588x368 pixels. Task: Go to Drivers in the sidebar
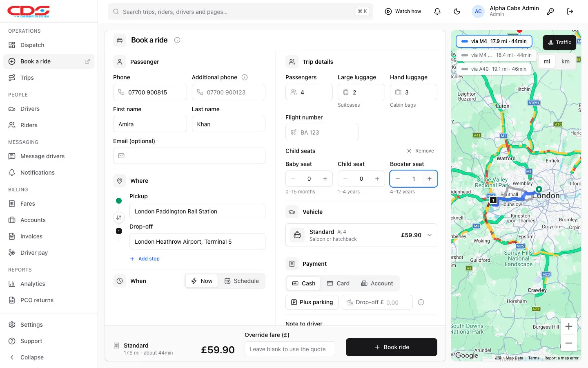pos(49,109)
